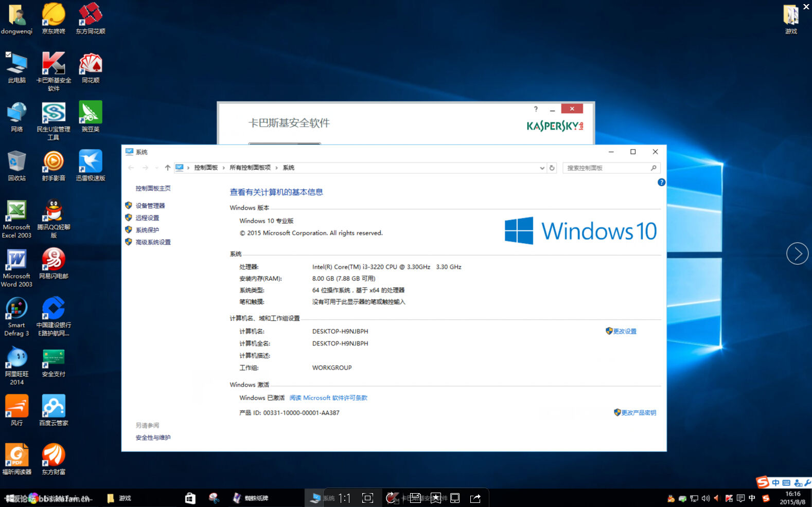Viewport: 812px width, 507px height.
Task: Open 系统保护 from the sidebar
Action: click(x=147, y=230)
